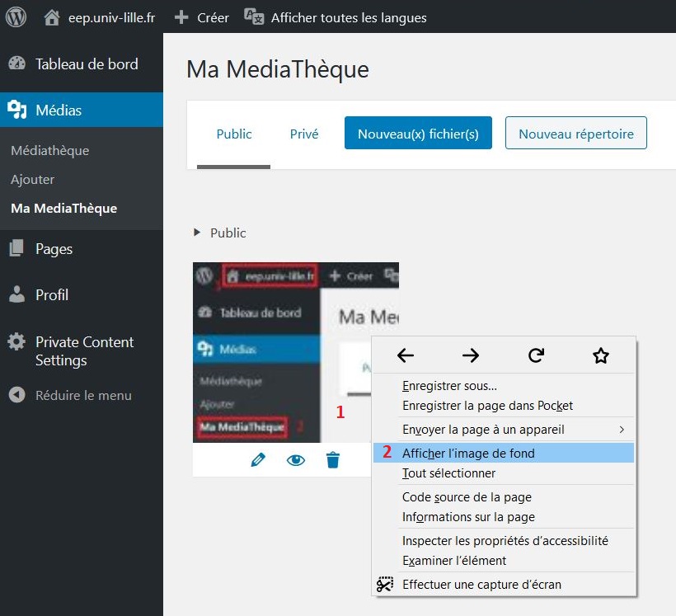Screen dimensions: 676x616
Task: Click the WordPress logo icon
Action: tap(16, 16)
